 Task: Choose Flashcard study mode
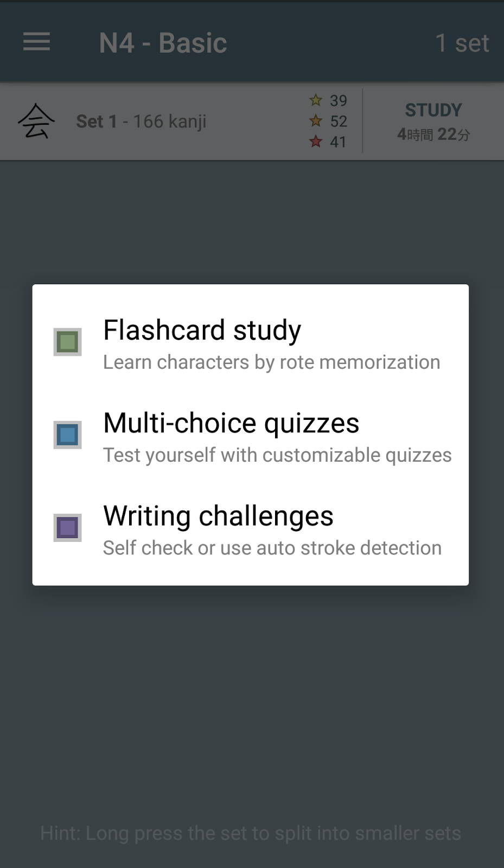click(202, 330)
